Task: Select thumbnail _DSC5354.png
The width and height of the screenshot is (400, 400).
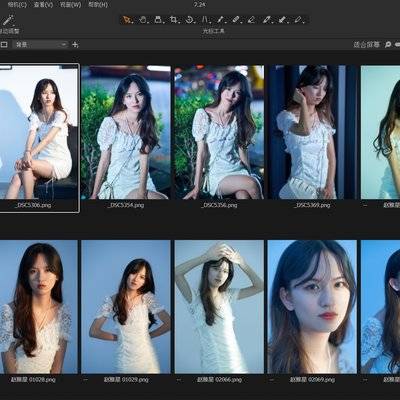Action: (x=126, y=132)
